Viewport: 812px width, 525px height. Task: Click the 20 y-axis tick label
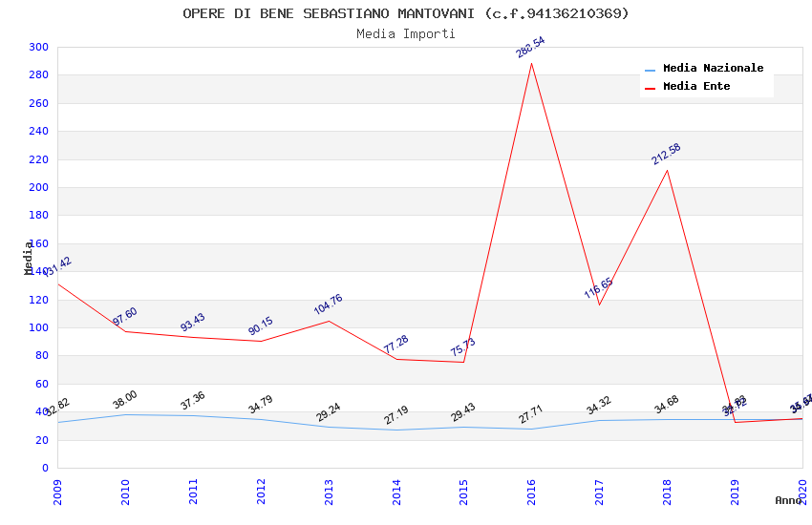pyautogui.click(x=42, y=440)
